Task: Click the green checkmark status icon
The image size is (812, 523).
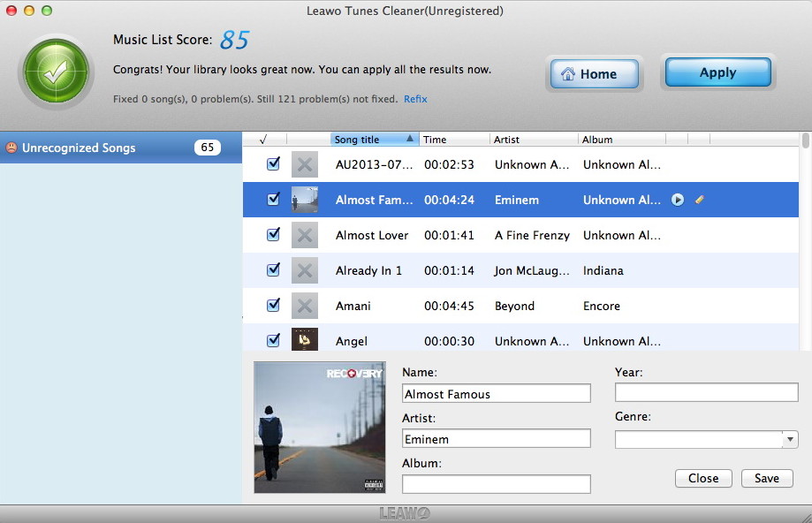Action: click(x=56, y=71)
